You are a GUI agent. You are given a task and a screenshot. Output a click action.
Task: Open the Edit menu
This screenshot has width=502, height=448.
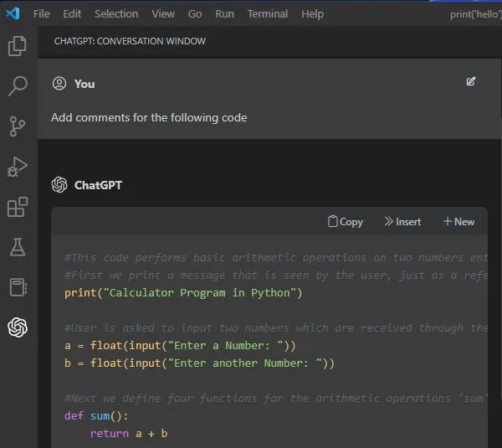[72, 13]
